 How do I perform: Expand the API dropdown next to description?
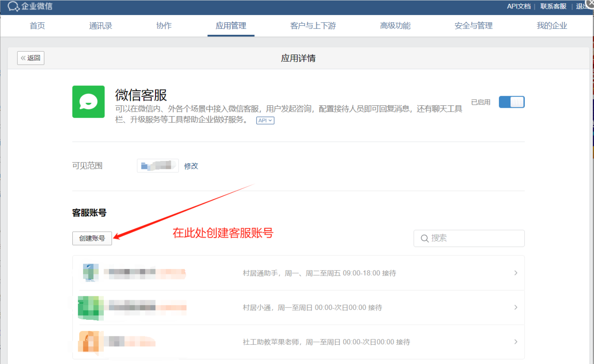[x=265, y=120]
